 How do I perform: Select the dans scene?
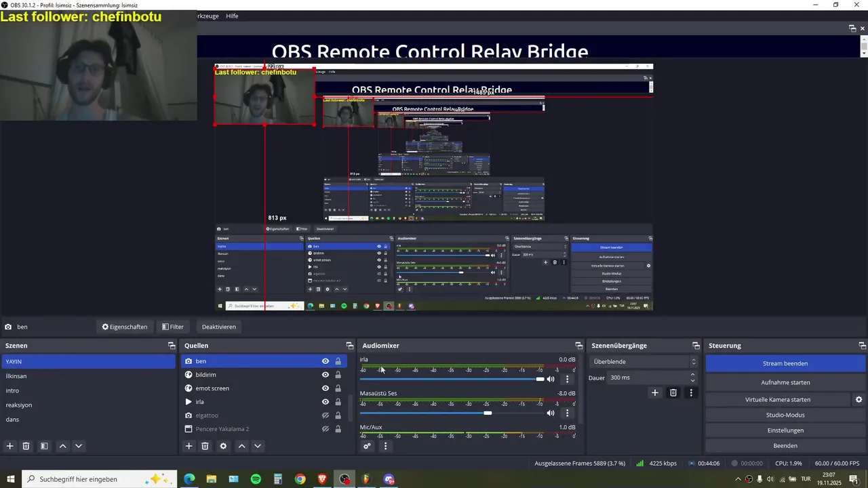tap(88, 420)
